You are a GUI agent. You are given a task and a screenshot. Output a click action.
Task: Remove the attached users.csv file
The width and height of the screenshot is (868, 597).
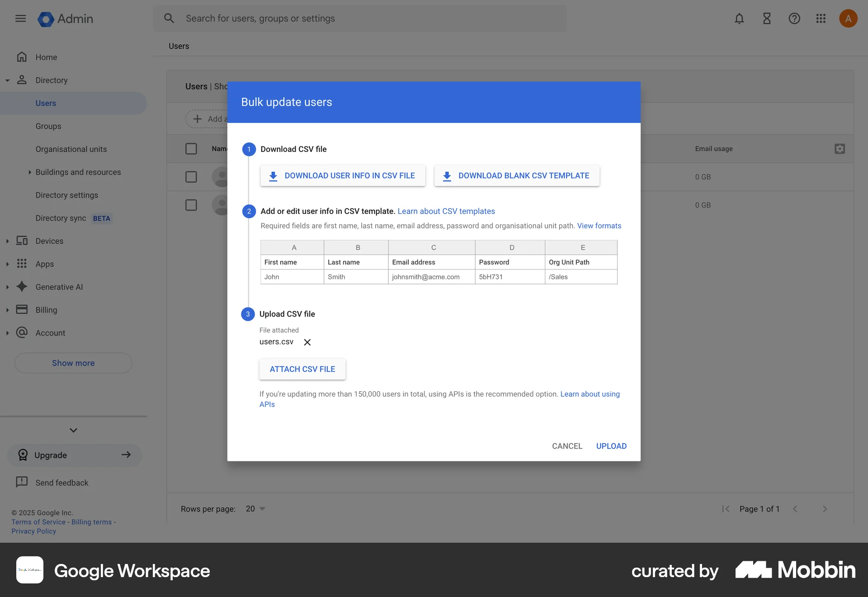pyautogui.click(x=307, y=342)
